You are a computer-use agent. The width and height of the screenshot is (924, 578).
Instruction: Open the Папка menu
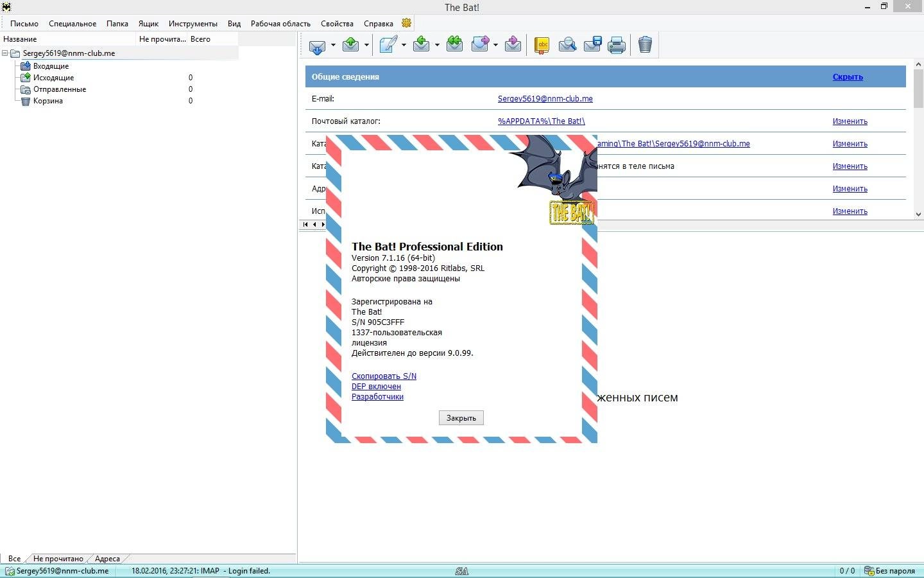[117, 24]
